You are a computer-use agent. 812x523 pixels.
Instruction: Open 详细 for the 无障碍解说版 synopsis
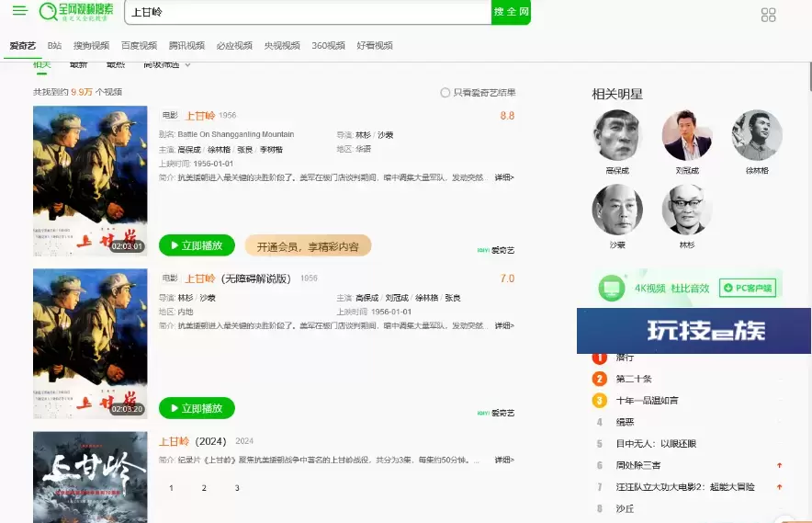[504, 325]
